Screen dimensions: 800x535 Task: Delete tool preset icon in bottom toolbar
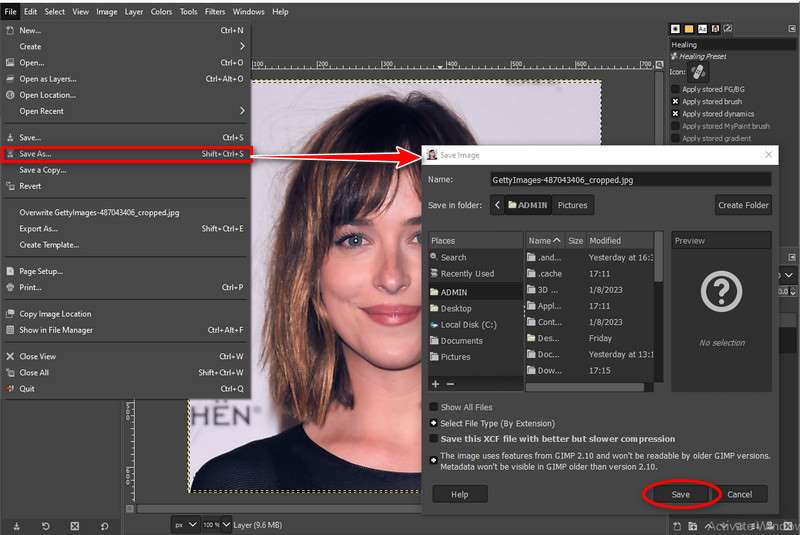[74, 526]
